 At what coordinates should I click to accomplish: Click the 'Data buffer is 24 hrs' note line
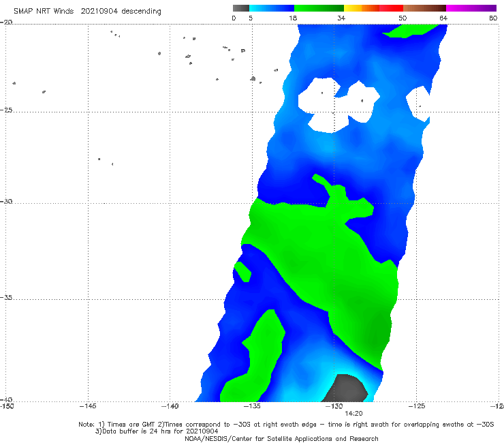pos(157,431)
